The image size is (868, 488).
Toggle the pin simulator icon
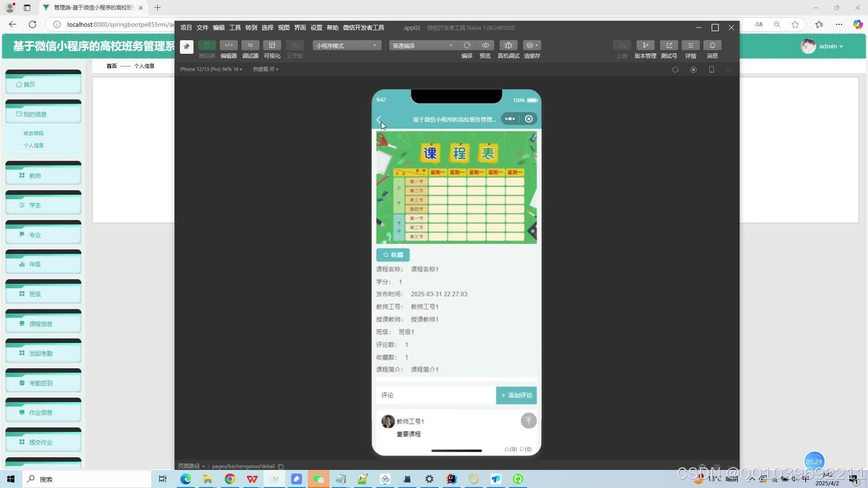(186, 47)
